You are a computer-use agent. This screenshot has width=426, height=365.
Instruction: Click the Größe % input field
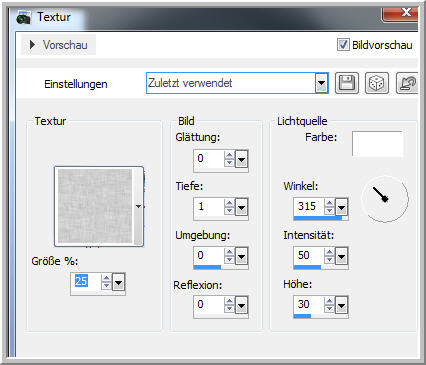[85, 282]
